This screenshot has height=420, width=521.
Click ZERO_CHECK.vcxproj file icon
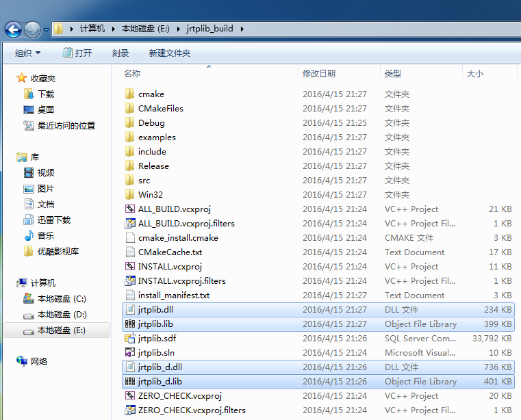(129, 396)
